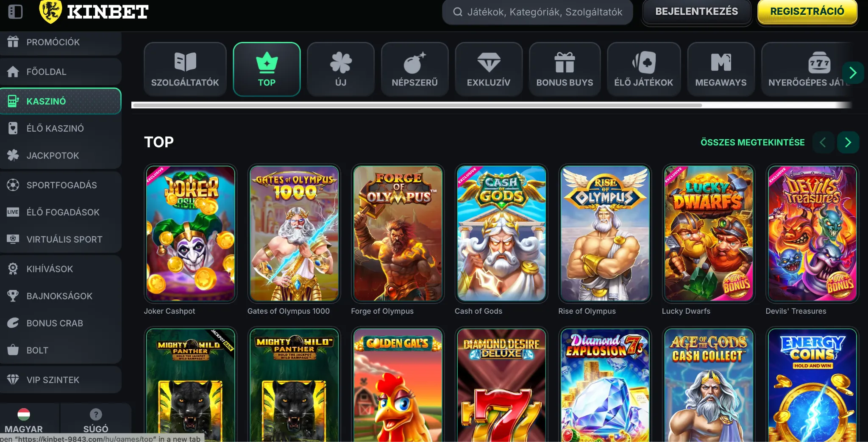Open the Rise of Olympus game thumbnail

pos(605,233)
